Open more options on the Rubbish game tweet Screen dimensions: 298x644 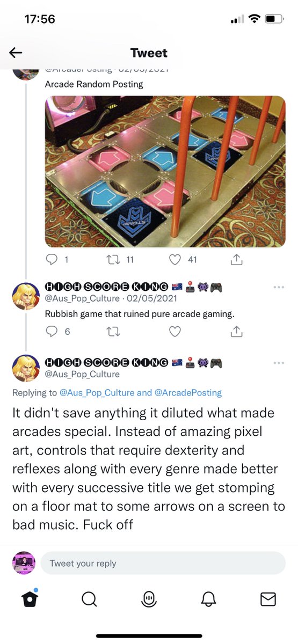pyautogui.click(x=278, y=288)
